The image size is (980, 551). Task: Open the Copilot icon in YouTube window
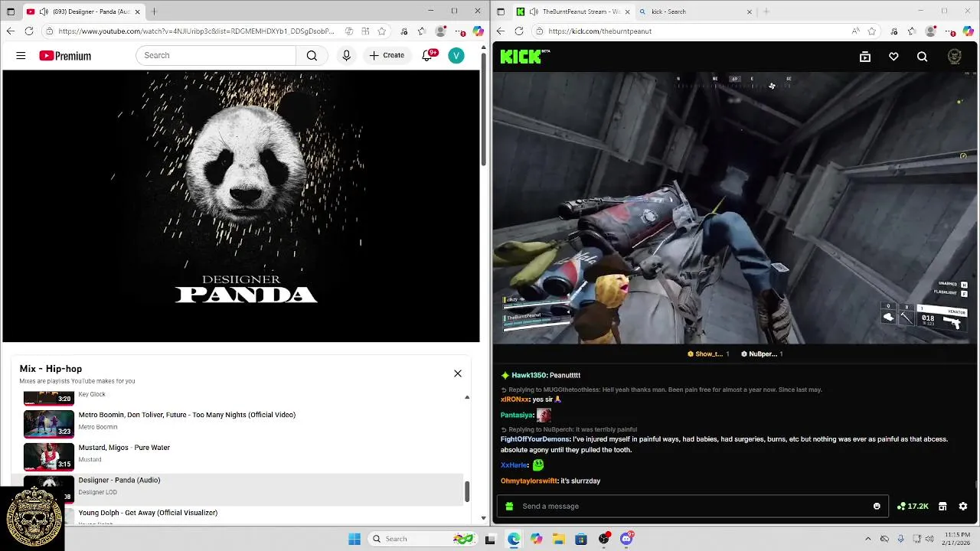tap(478, 31)
